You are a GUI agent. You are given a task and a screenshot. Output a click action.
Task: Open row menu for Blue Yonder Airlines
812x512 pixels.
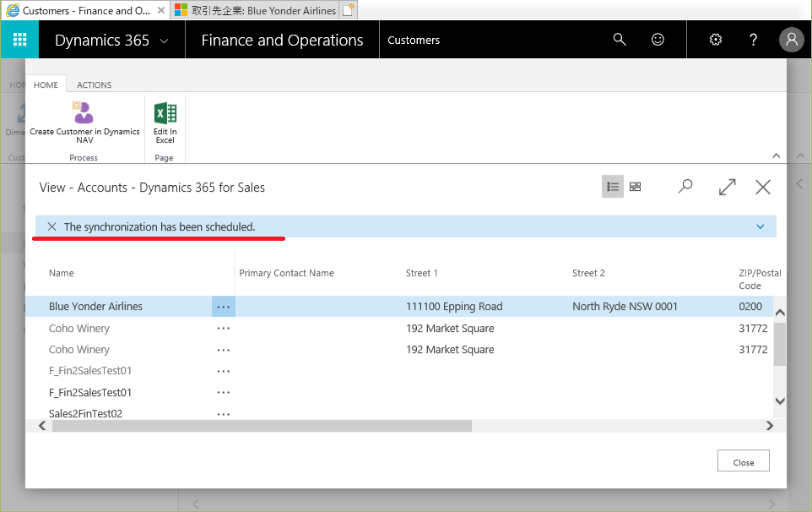tap(223, 307)
